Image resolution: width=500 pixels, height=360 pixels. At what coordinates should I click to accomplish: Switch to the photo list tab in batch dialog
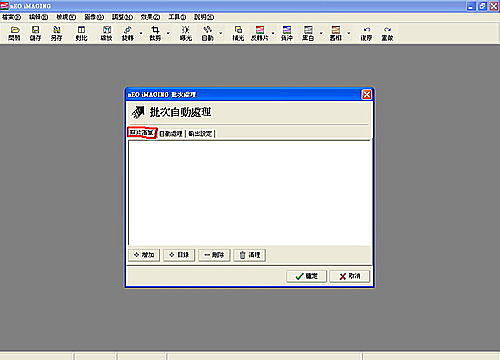point(142,133)
